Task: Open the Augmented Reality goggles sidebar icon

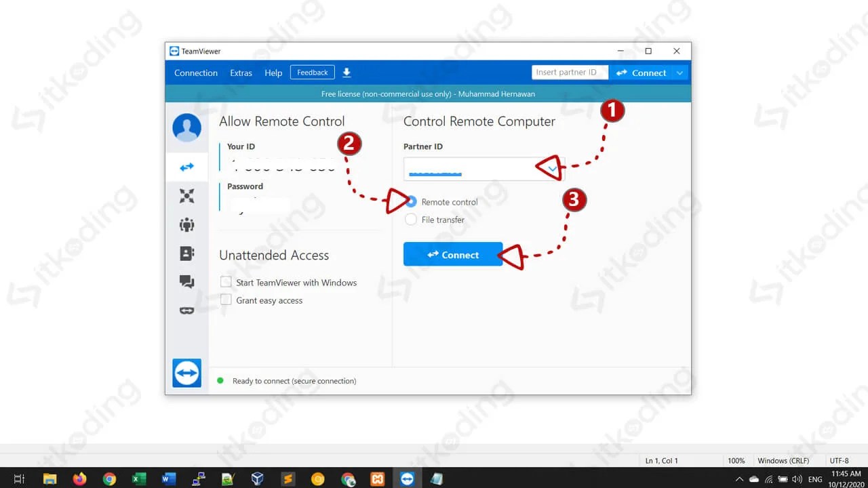Action: pos(186,310)
